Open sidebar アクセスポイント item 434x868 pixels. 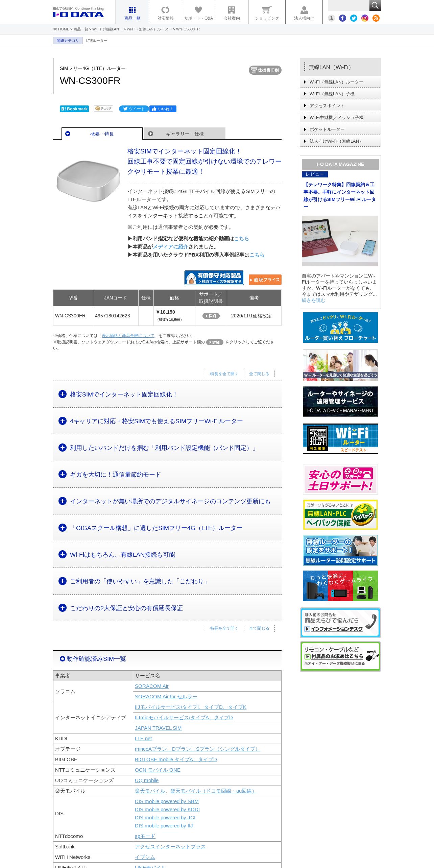(x=340, y=105)
